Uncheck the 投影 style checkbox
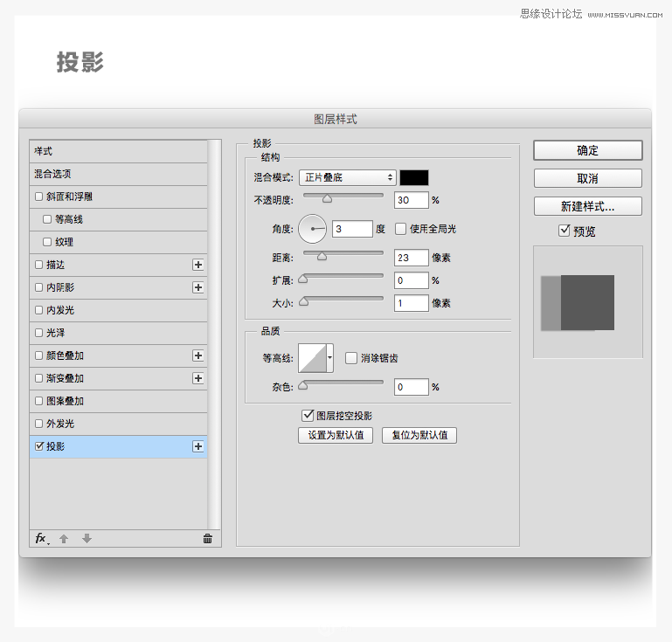The width and height of the screenshot is (672, 642). tap(39, 446)
